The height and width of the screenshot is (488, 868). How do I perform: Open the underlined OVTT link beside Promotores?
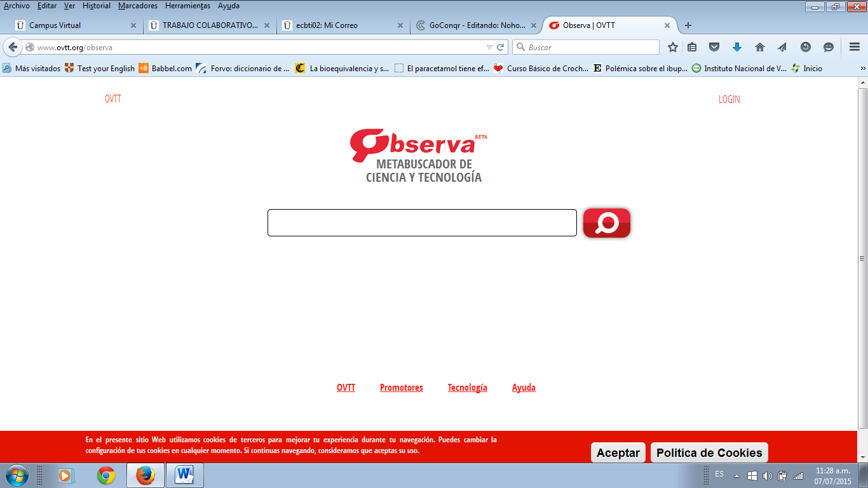coord(346,388)
